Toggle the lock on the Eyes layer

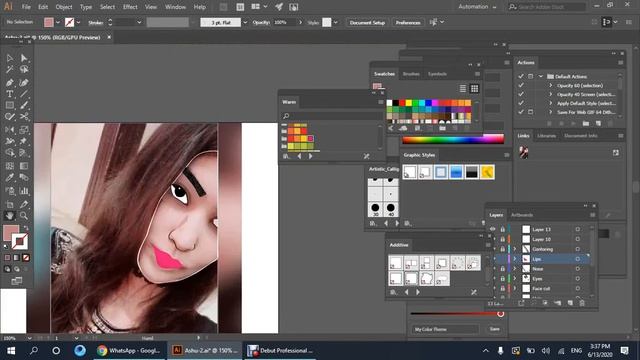tap(502, 278)
